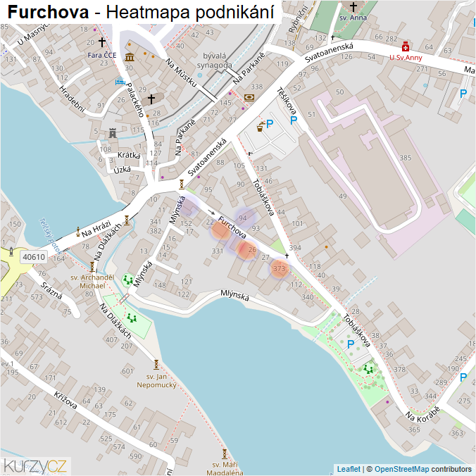Click the Srázná street label
This screenshot has width=476, height=476.
tap(51, 291)
